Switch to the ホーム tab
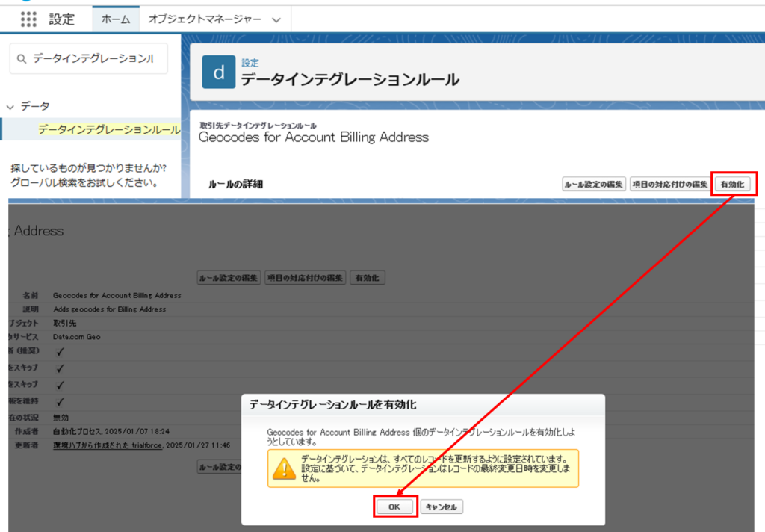The width and height of the screenshot is (765, 532). point(115,20)
